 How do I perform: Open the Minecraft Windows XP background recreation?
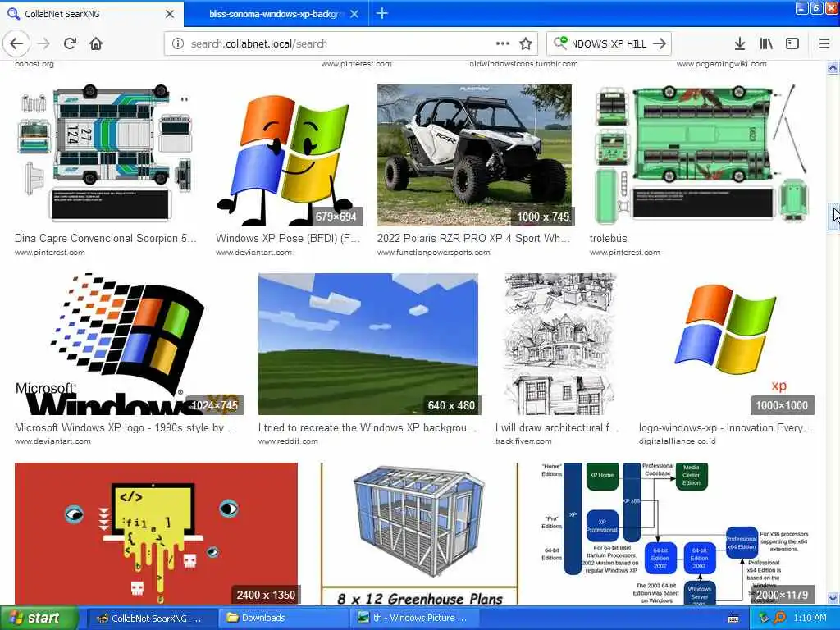click(368, 344)
